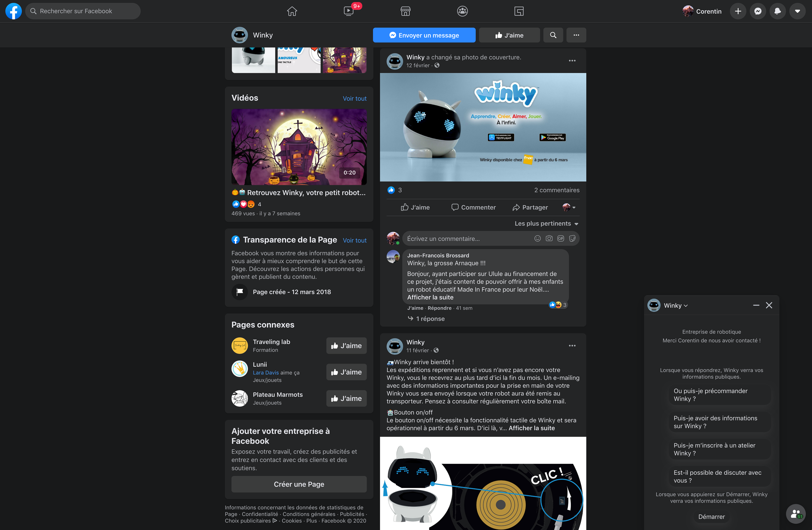Open the Traveling lab page link

271,342
